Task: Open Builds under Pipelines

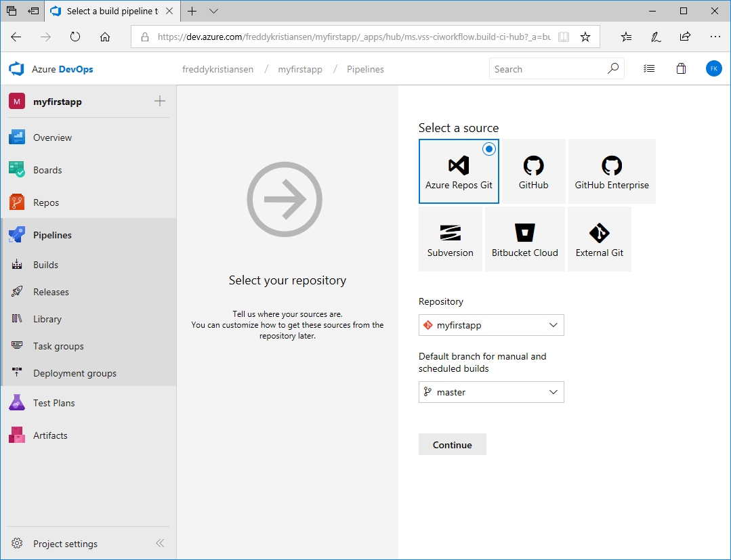Action: click(45, 265)
